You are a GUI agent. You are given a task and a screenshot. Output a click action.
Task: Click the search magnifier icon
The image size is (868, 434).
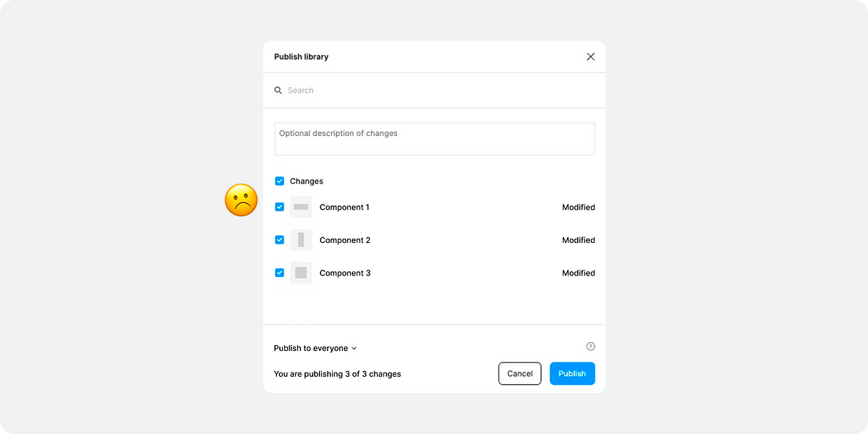[x=278, y=90]
